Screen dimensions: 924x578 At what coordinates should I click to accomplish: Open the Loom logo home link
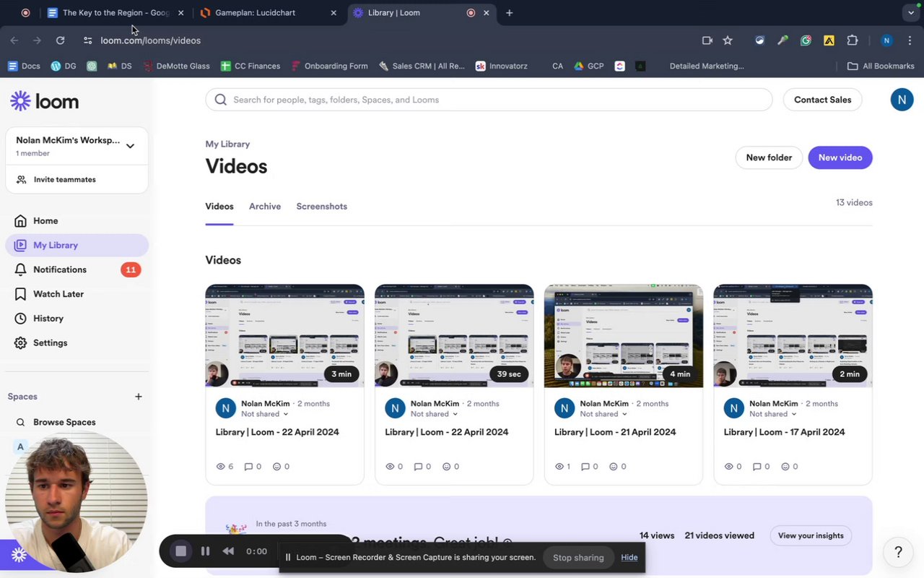(x=45, y=101)
